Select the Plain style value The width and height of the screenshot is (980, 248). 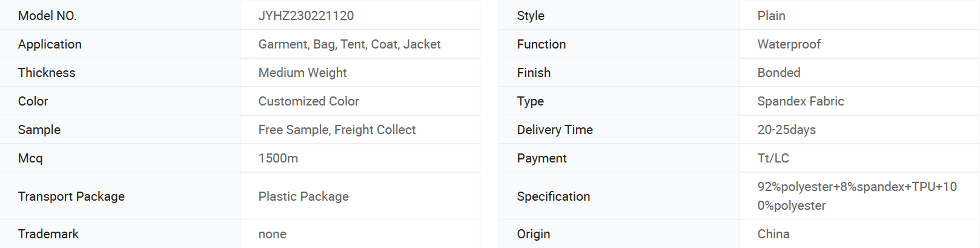tap(771, 16)
